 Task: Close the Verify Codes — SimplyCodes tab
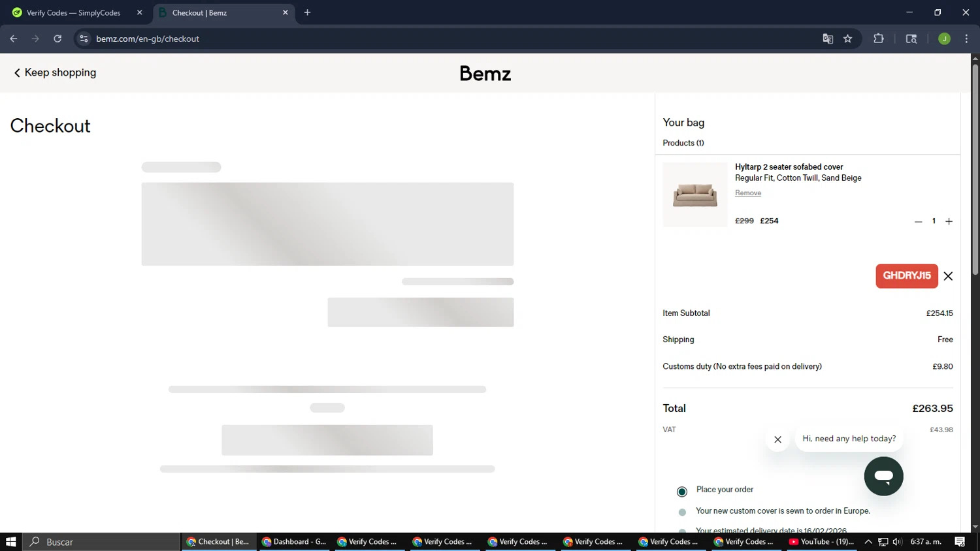pyautogui.click(x=139, y=12)
